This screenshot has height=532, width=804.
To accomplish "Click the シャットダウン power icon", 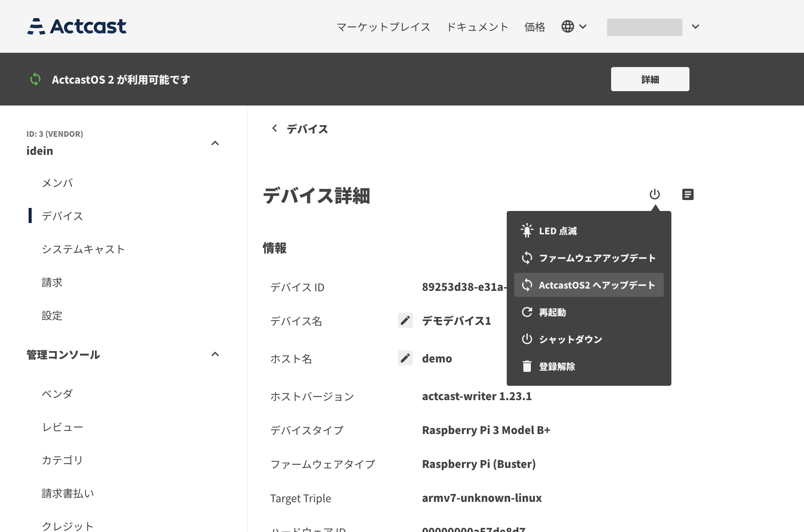I will [x=527, y=339].
